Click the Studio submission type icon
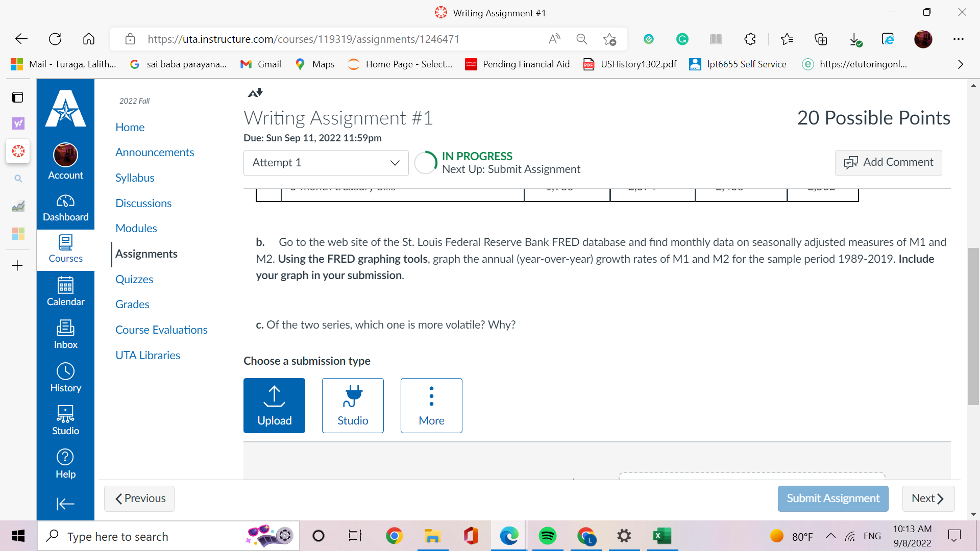The image size is (980, 551). pos(353,406)
